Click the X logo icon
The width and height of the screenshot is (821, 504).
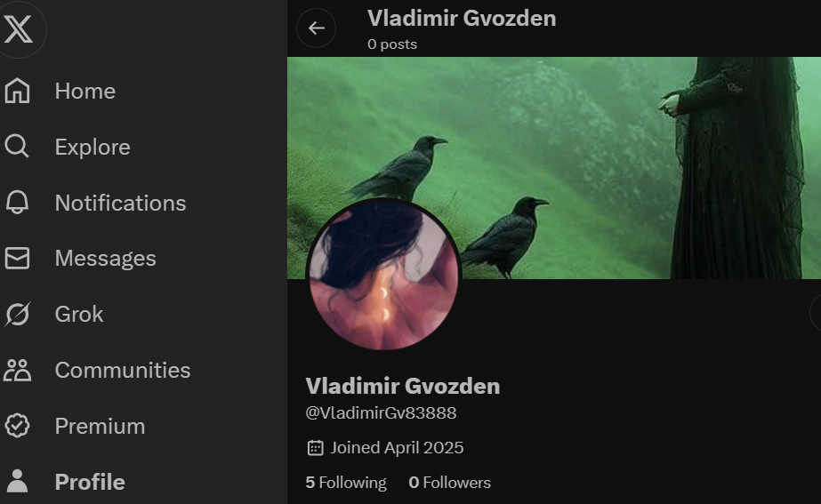coord(19,28)
